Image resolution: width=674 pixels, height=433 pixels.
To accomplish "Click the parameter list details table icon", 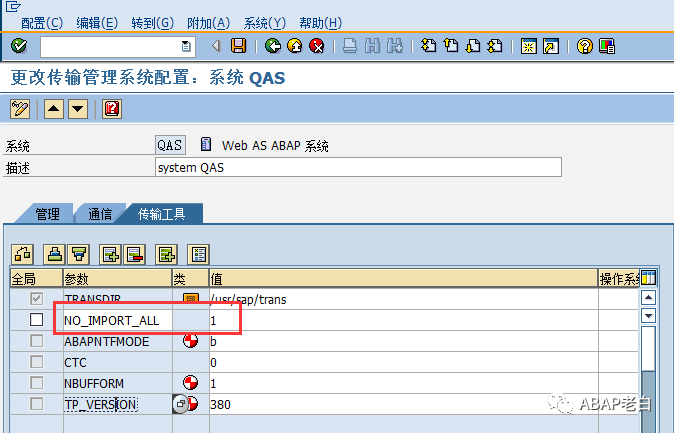I will 199,254.
